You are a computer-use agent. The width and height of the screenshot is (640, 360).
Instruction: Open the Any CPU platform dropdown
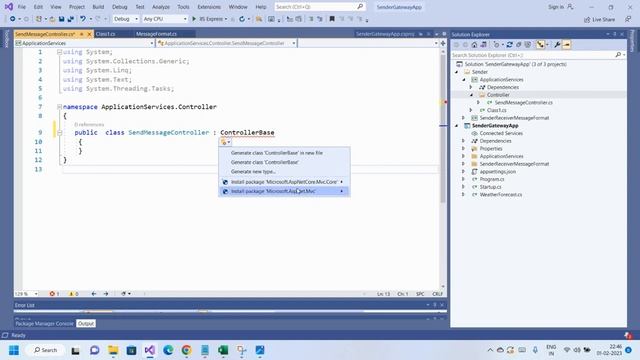click(x=165, y=19)
